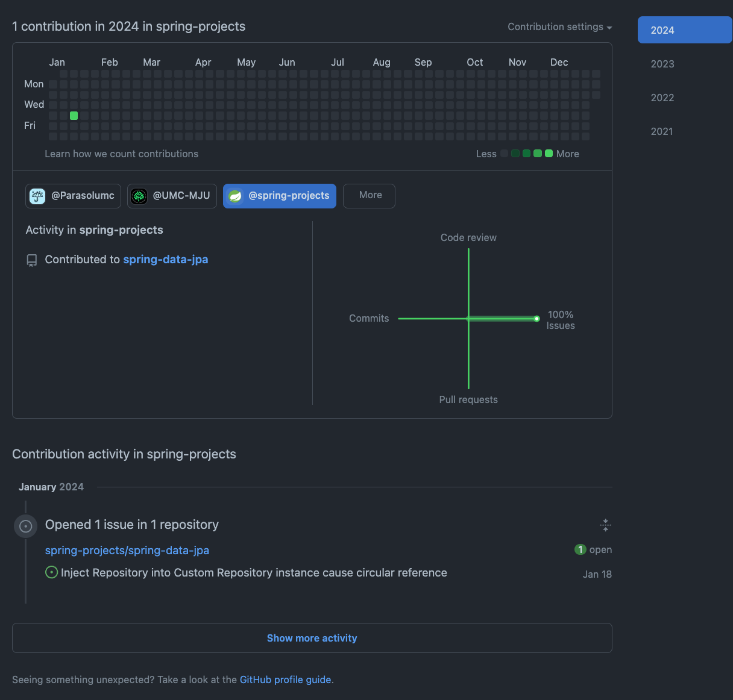Click the '1 contribution in 2024 in spring-projects' heading
Screen dimensions: 733x700
[x=129, y=27]
